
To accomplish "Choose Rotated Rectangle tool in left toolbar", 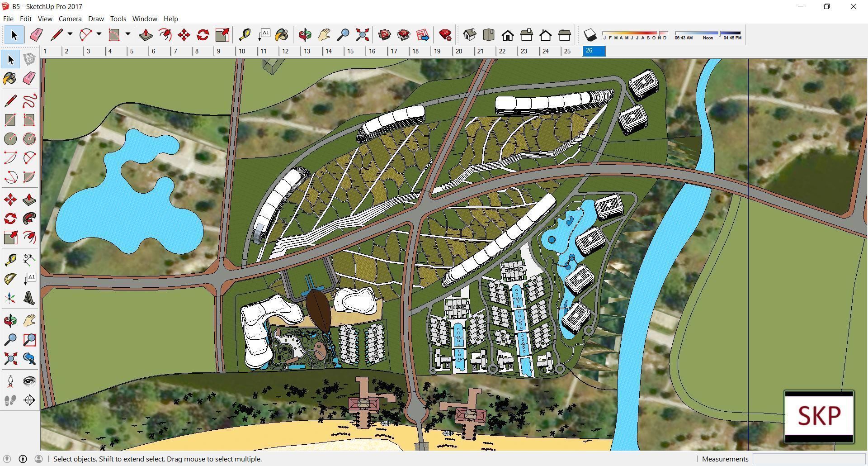I will pyautogui.click(x=29, y=119).
